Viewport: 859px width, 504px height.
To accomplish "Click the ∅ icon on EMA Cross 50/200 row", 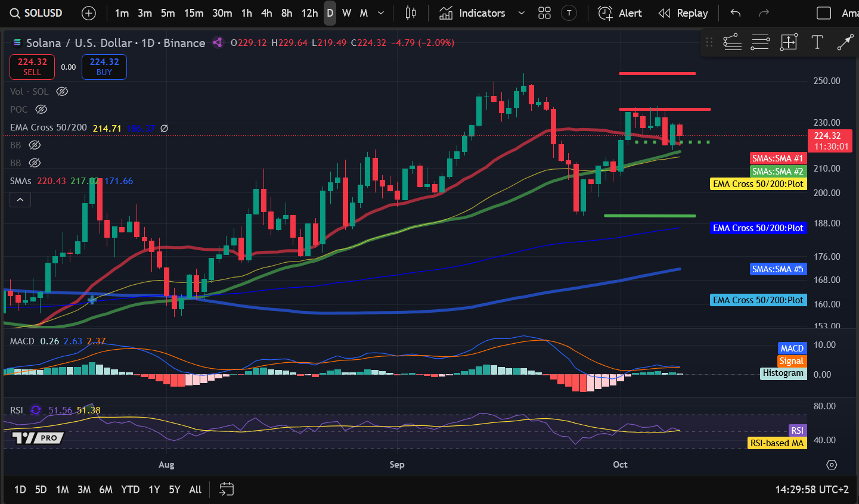I will tap(165, 128).
